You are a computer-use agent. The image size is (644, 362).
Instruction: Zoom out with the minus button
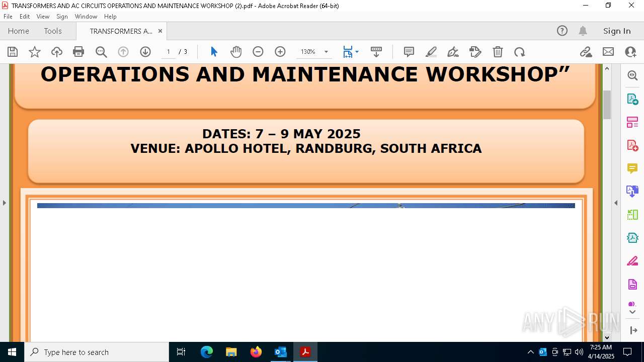coord(258,52)
